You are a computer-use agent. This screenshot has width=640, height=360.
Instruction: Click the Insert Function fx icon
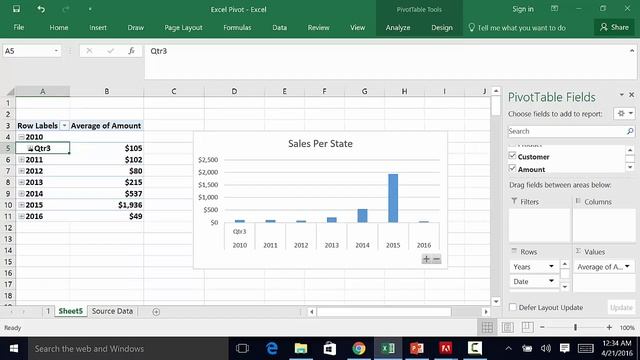tap(131, 51)
